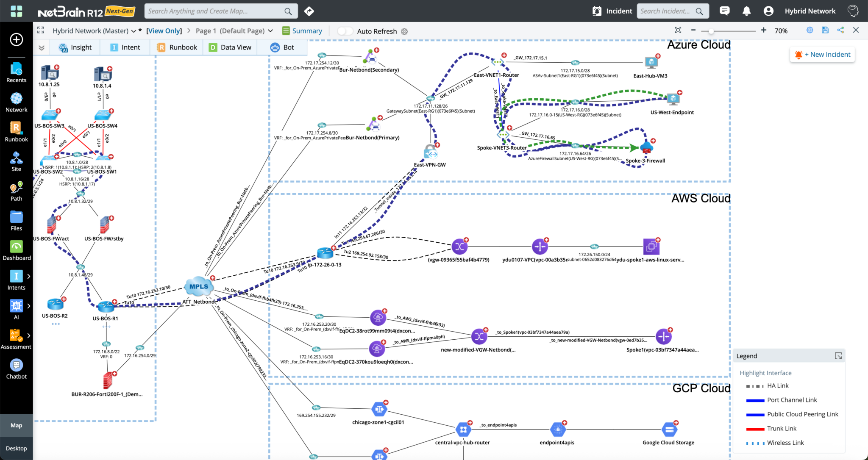Open Chatbot in the left sidebar
The width and height of the screenshot is (868, 460).
16,369
